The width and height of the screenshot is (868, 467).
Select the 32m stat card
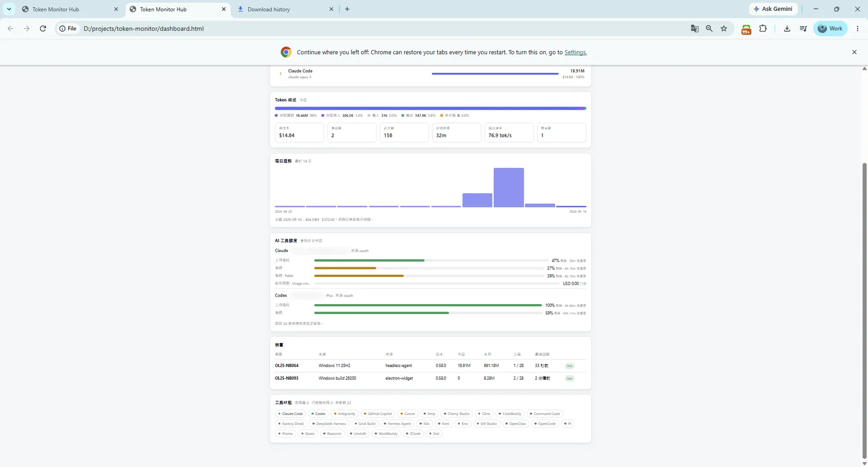coord(457,132)
